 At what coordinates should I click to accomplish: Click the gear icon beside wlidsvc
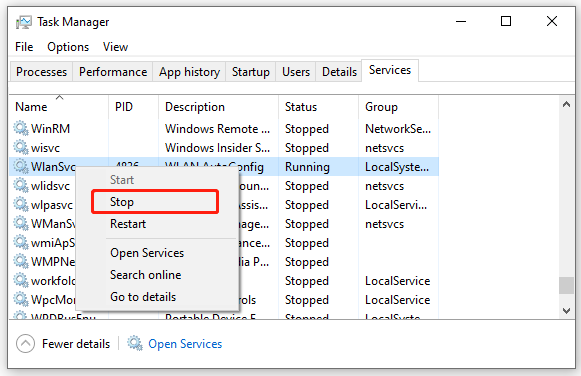[x=21, y=186]
